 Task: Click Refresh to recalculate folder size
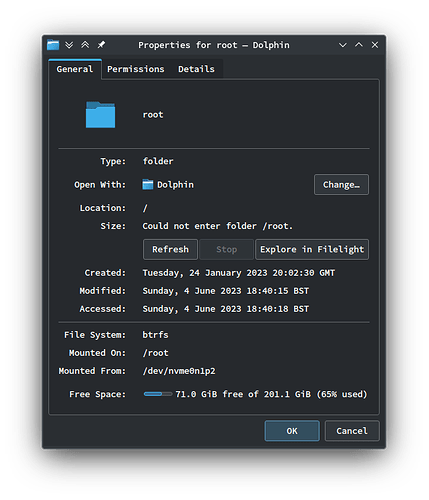click(170, 249)
